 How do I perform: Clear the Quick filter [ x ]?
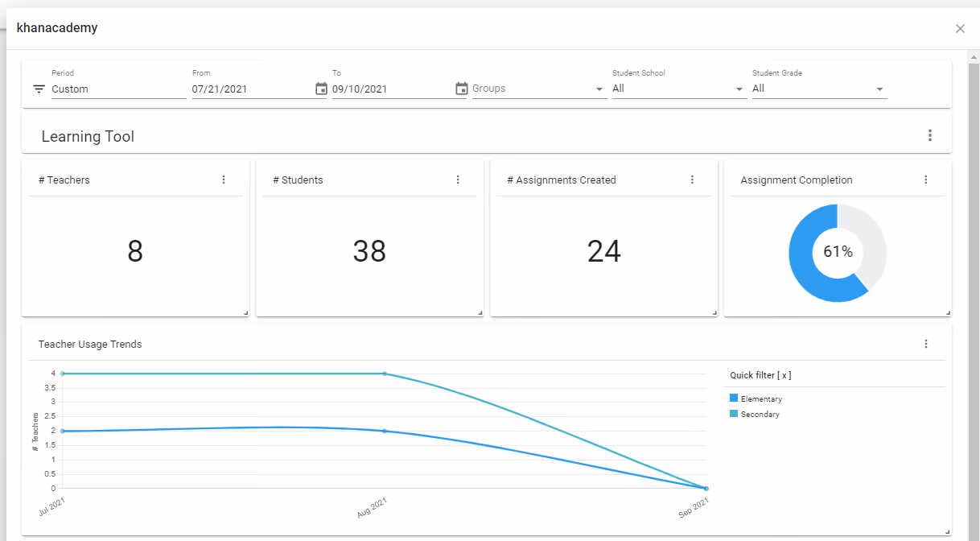[x=760, y=375]
